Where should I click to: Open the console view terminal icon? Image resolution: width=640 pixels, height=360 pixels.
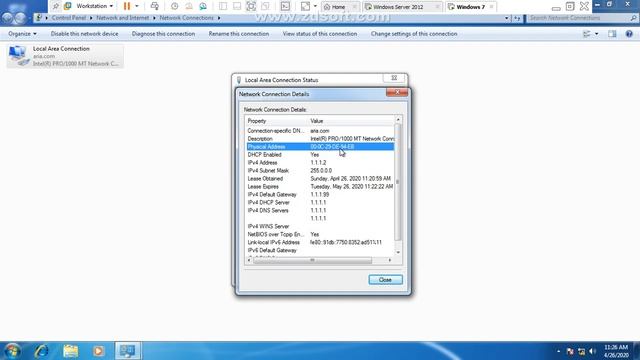point(285,6)
